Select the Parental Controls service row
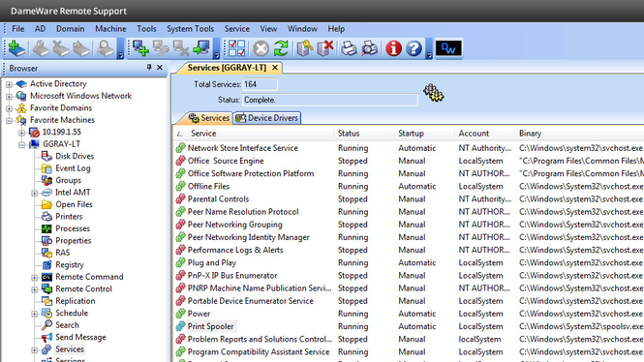Screen dimensions: 644x362 (409, 199)
